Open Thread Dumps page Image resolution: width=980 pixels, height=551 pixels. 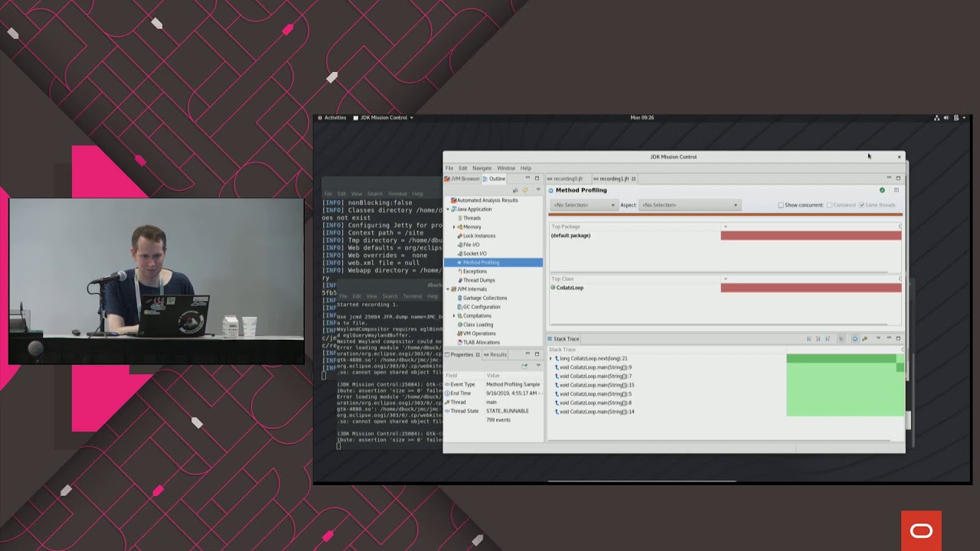click(x=475, y=280)
